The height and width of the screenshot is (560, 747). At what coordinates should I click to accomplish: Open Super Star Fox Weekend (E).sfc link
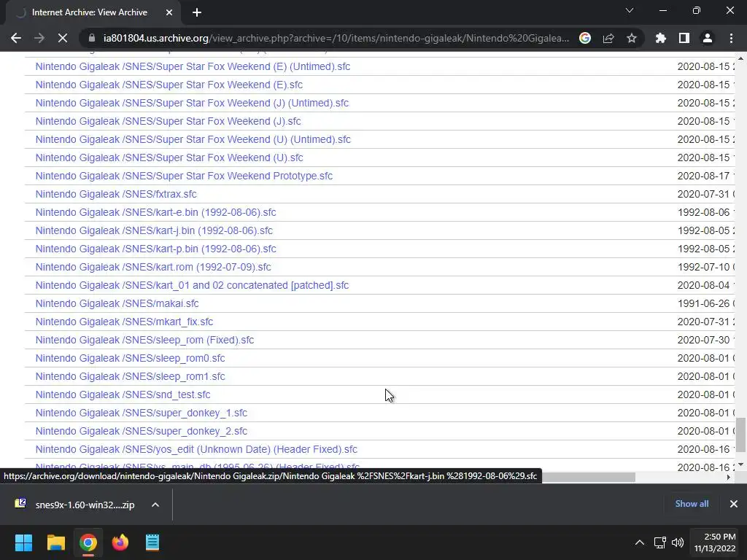pos(169,85)
